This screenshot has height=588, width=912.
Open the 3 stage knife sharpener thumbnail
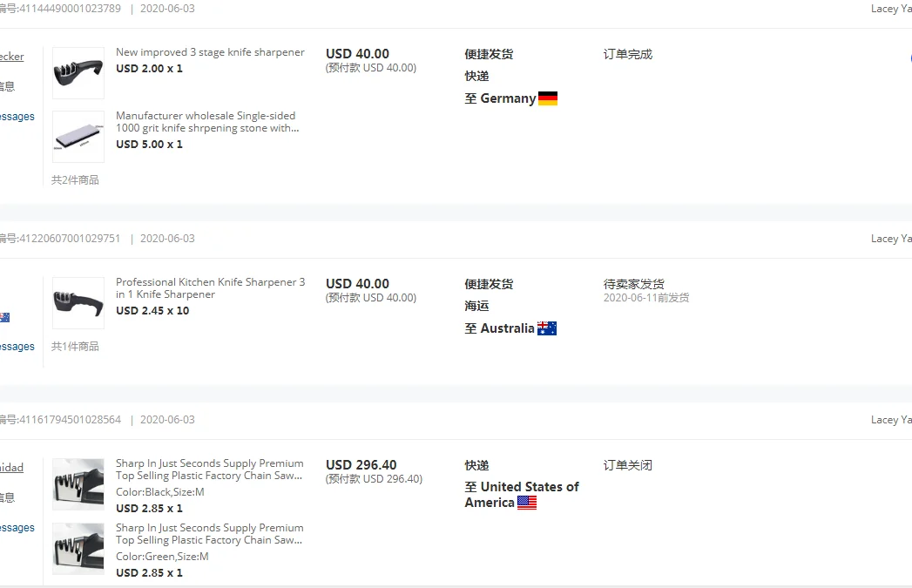coord(78,73)
